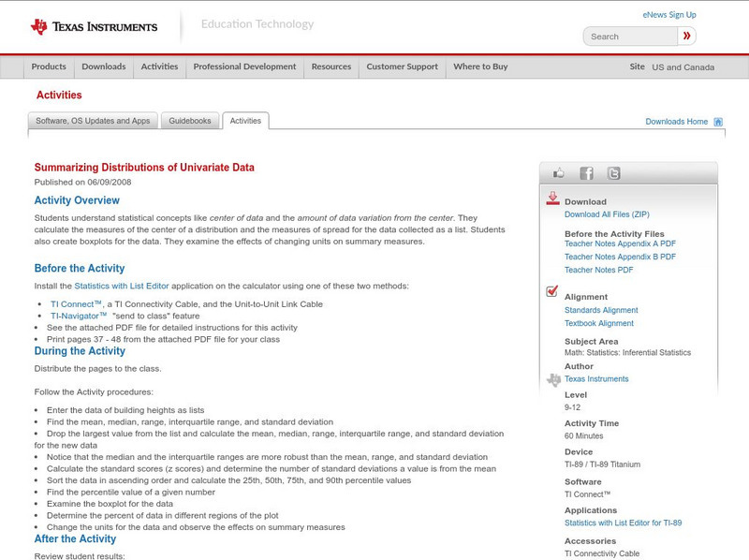Click the Activity Overview heading
The width and height of the screenshot is (749, 560).
pyautogui.click(x=77, y=200)
